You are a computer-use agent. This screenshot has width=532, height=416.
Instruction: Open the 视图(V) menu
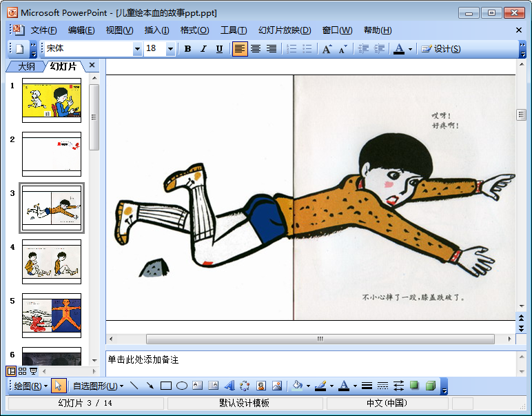click(x=119, y=30)
